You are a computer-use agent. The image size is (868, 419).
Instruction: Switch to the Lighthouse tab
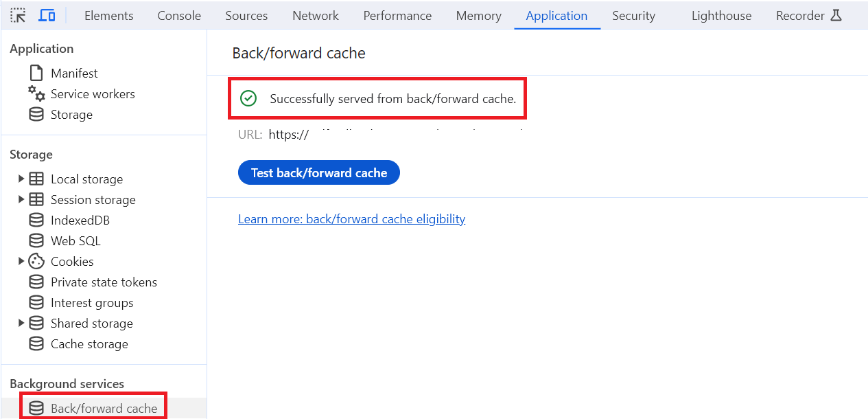(721, 15)
